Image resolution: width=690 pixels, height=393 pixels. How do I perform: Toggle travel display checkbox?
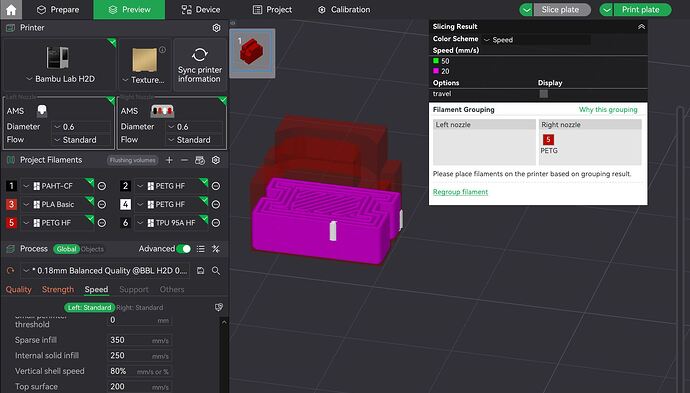pyautogui.click(x=543, y=94)
